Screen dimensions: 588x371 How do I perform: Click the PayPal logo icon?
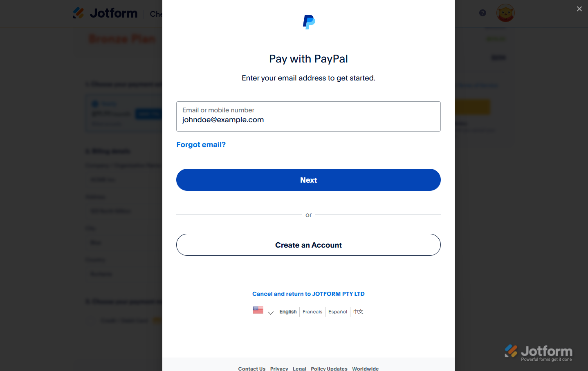[309, 22]
